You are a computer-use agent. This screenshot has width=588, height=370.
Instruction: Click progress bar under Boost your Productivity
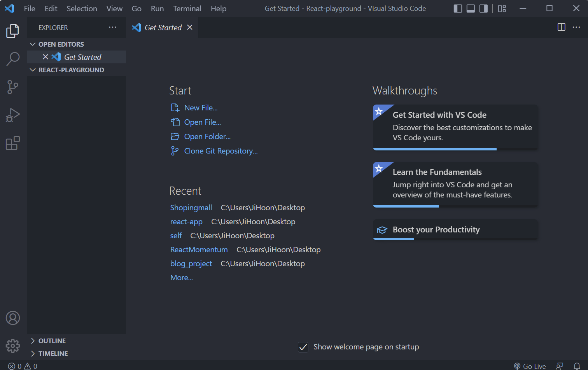click(x=455, y=239)
